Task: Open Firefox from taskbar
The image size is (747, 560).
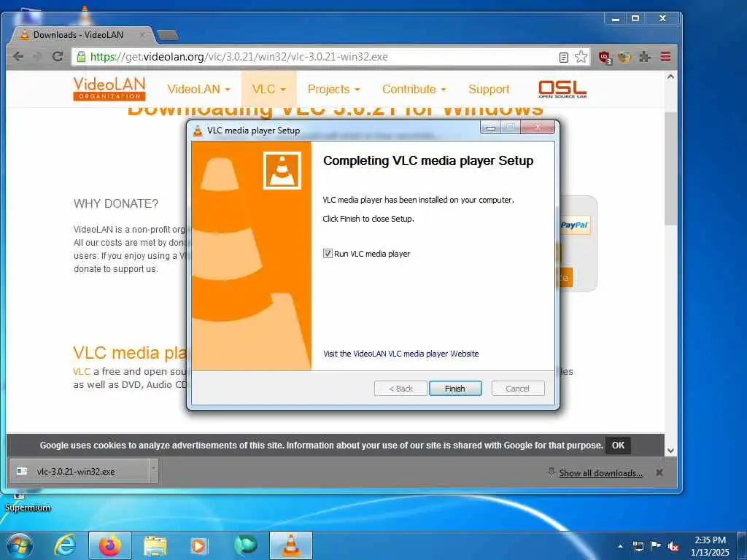Action: (110, 545)
